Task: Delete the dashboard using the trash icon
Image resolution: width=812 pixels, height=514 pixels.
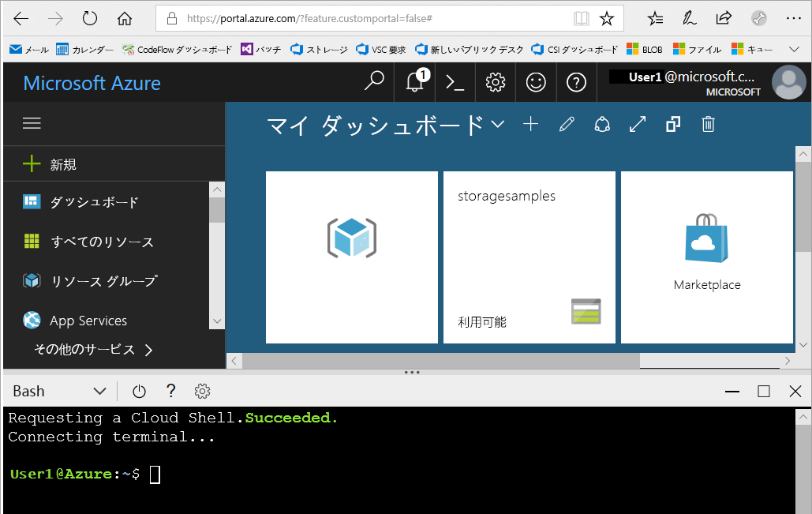Action: (x=708, y=124)
